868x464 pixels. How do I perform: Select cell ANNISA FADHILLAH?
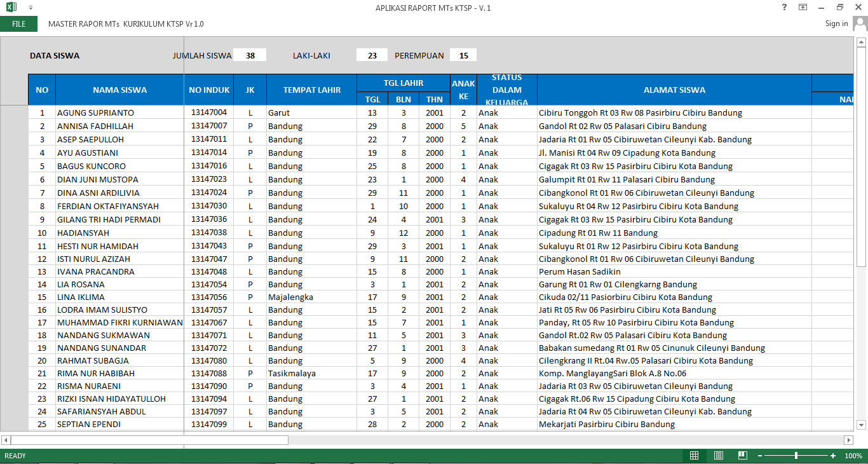[120, 126]
